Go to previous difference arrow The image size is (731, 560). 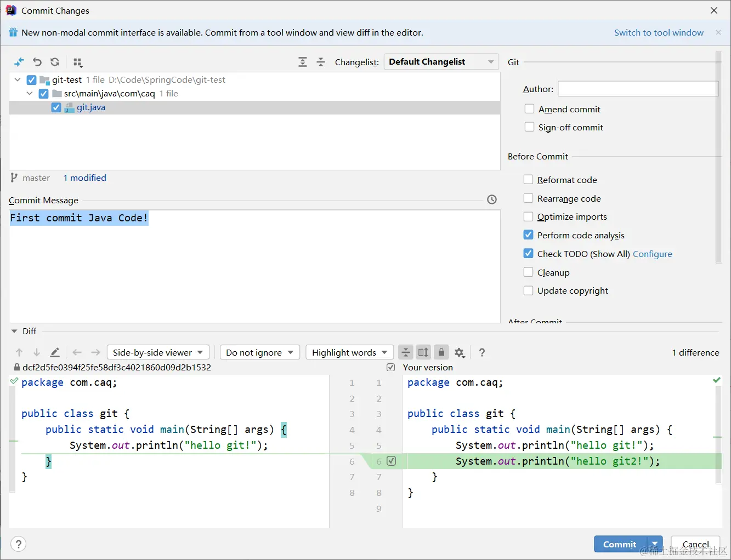(19, 352)
